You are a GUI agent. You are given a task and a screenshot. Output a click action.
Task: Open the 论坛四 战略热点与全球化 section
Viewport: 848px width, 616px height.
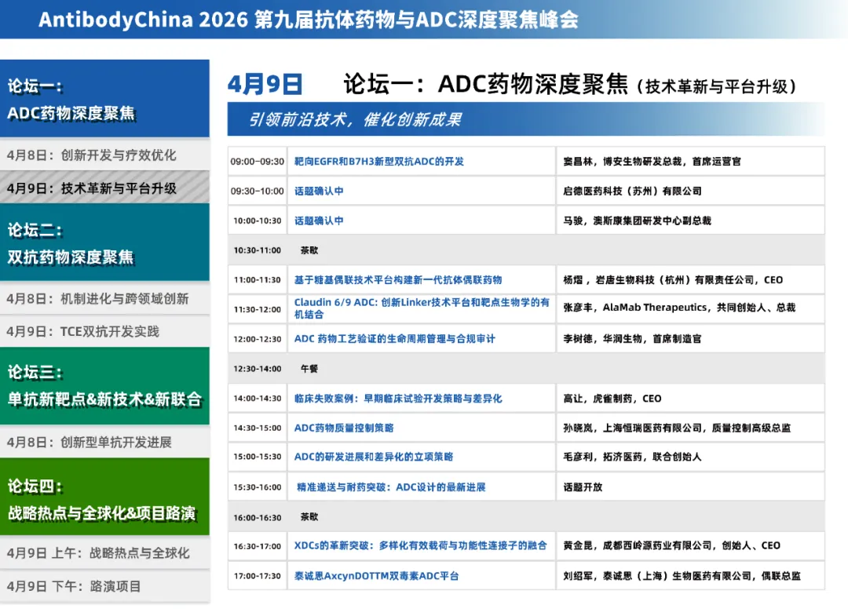tap(104, 498)
